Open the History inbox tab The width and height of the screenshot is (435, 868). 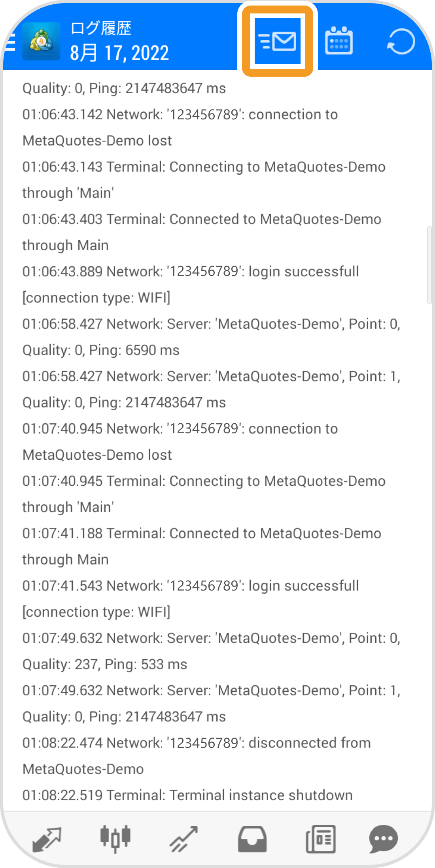pos(252,839)
